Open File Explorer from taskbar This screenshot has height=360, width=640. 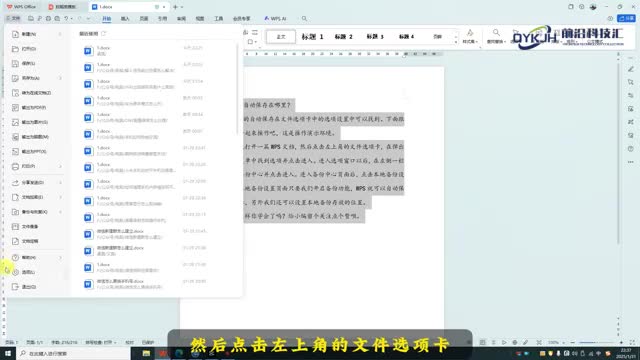coord(146,353)
